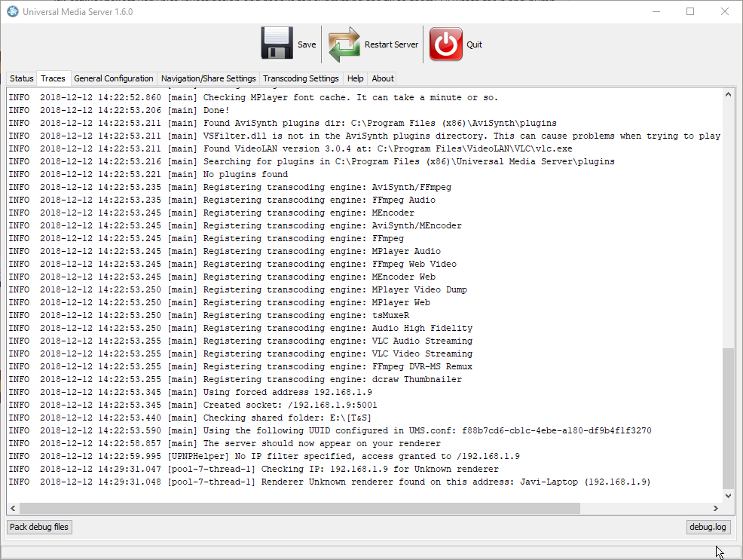
Task: Click engine line 'dcraw Thumbnailer'
Action: coord(235,379)
